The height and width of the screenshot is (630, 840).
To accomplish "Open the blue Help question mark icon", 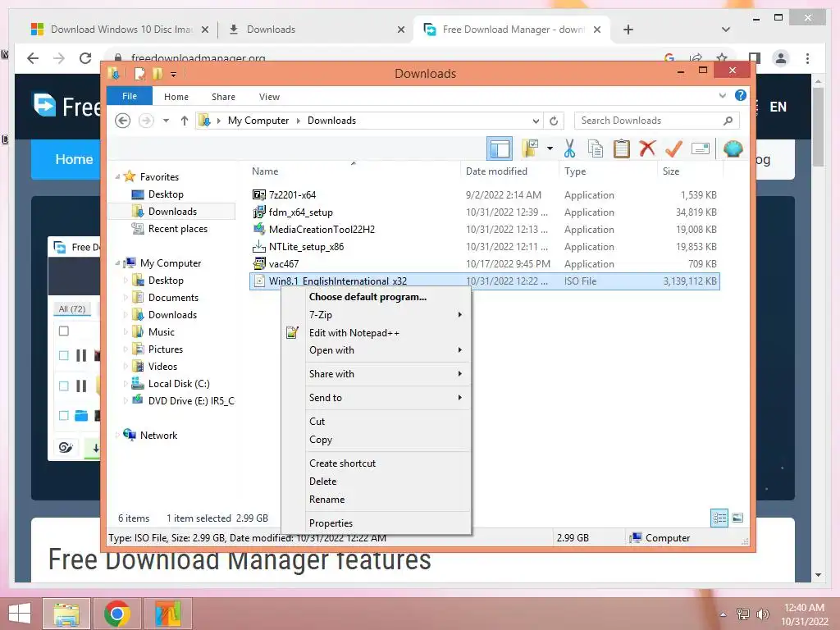I will click(x=741, y=95).
